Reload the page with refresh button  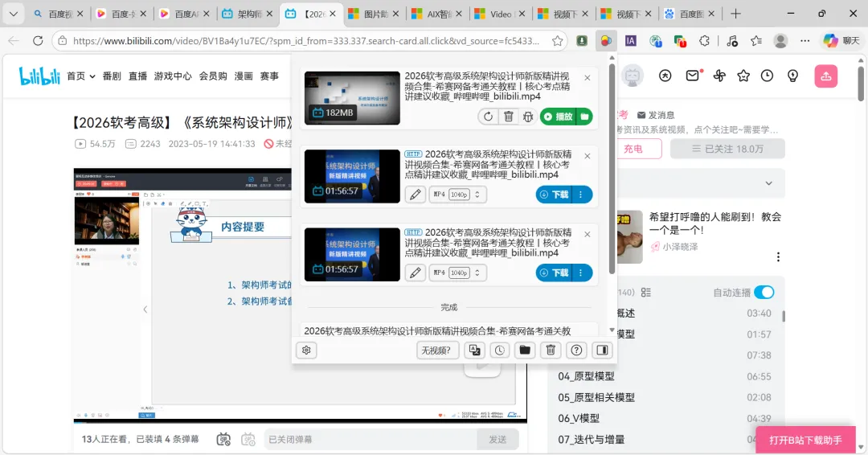(38, 40)
